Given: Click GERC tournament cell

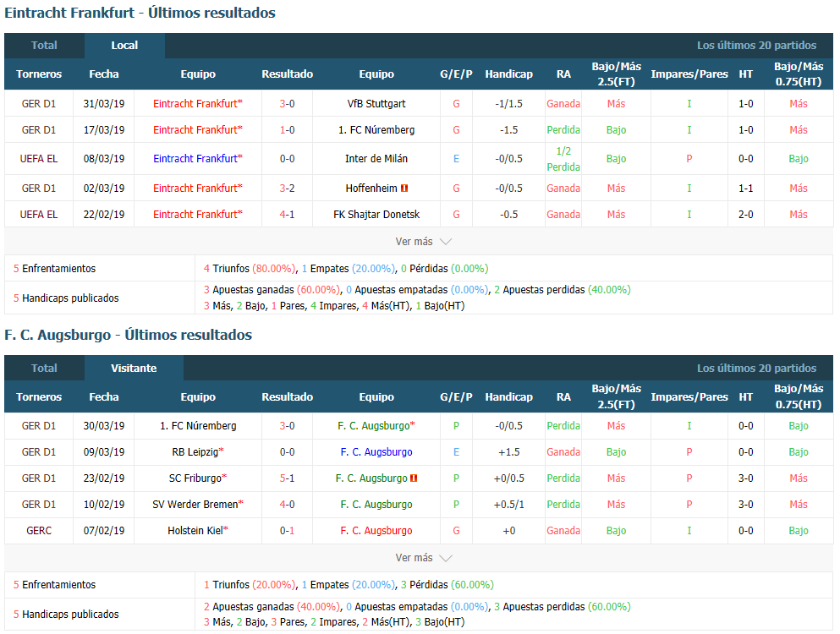Looking at the screenshot, I should point(39,531).
